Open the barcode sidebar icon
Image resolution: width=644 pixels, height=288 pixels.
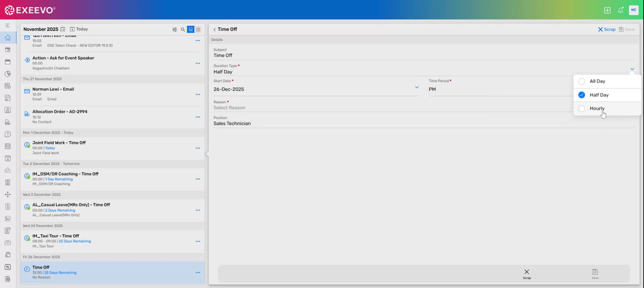pos(8,146)
